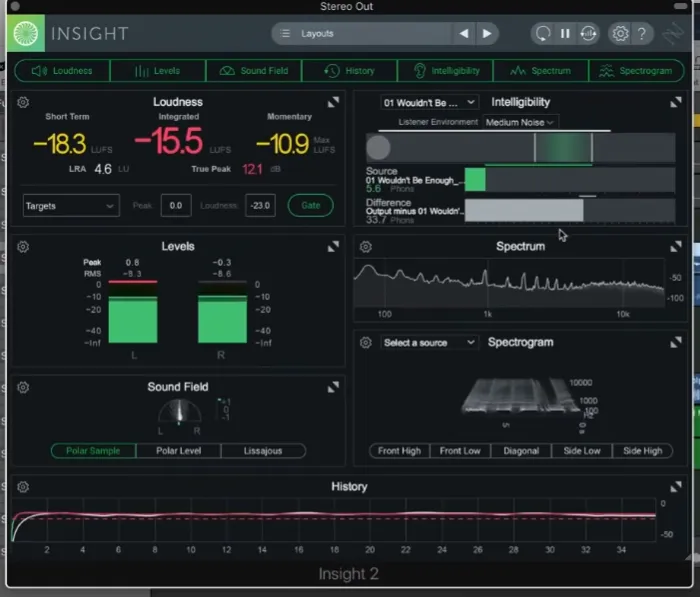Open Spectrogram panel settings gear
Screen dimensions: 700x597
click(366, 342)
